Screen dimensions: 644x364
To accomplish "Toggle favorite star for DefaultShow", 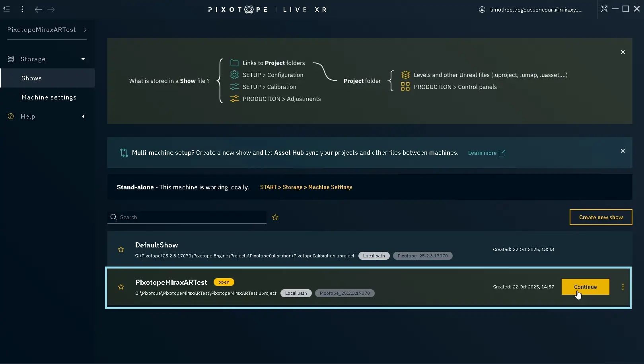I will click(x=121, y=250).
